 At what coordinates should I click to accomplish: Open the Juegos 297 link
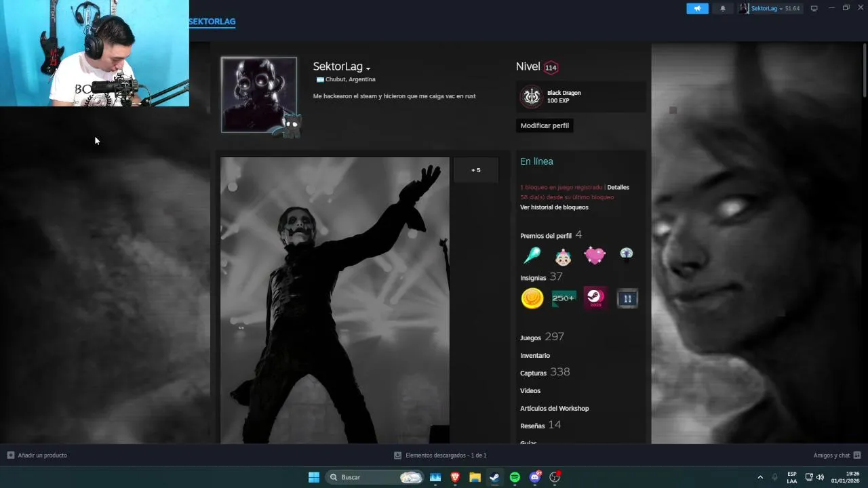click(542, 337)
